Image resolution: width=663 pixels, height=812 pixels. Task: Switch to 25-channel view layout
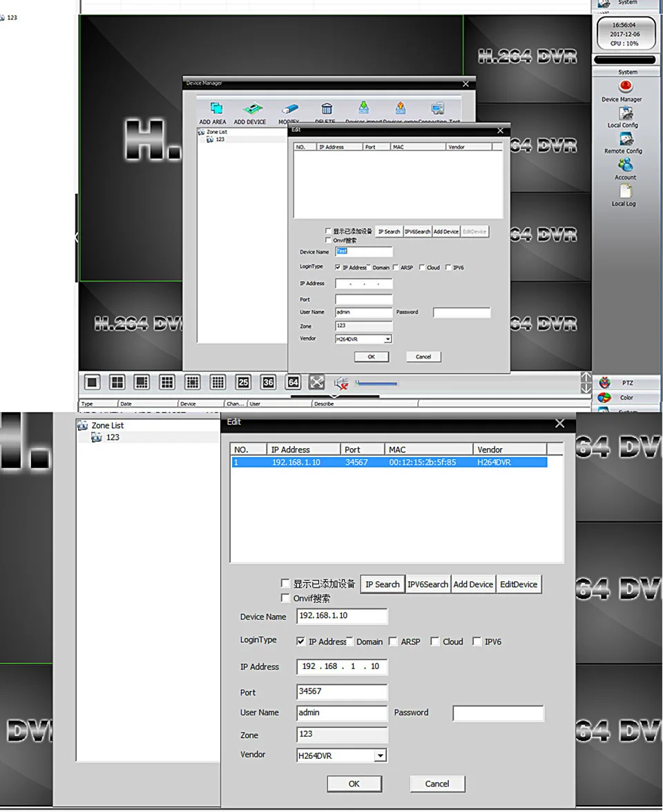tap(243, 383)
